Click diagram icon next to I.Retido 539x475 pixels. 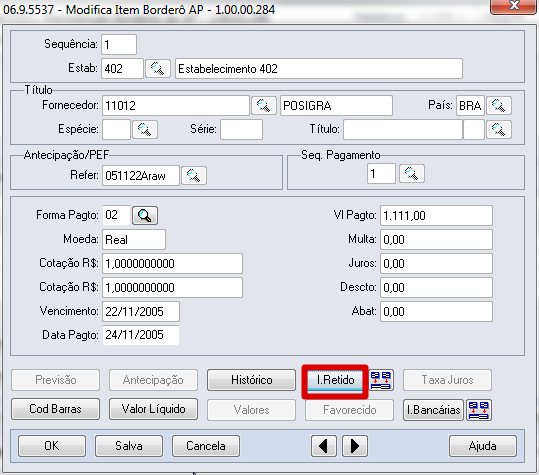point(381,380)
